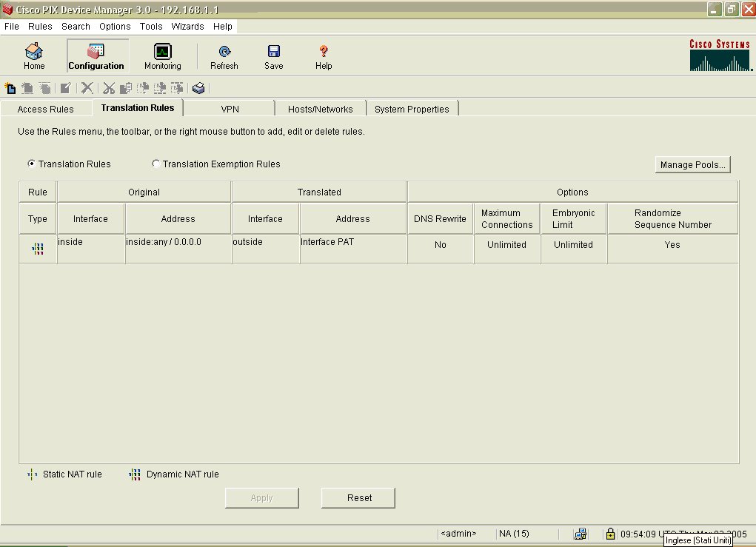Click the 'Type' column header
This screenshot has width=756, height=547.
38,219
